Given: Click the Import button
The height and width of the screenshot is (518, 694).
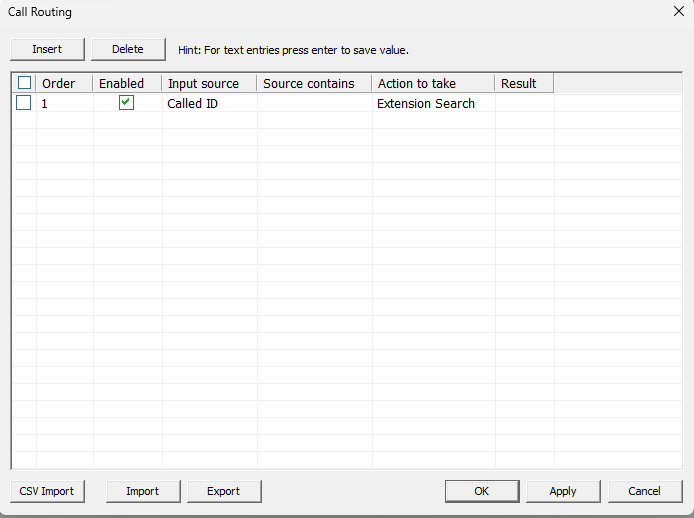Looking at the screenshot, I should (143, 491).
